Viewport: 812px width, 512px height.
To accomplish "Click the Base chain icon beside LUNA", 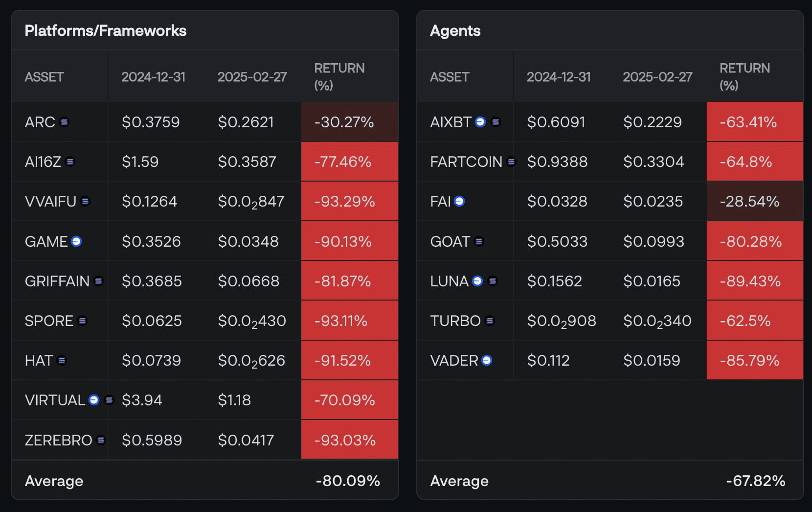I will (477, 281).
